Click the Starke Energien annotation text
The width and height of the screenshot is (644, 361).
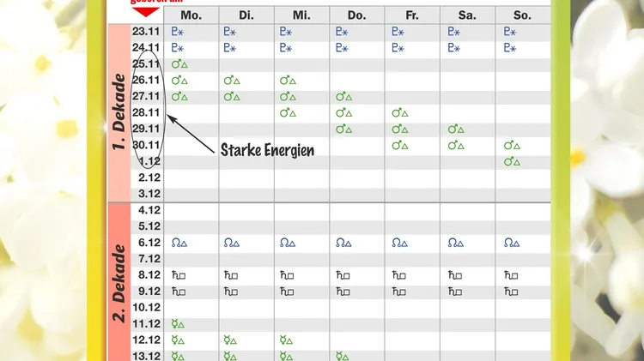pos(267,150)
